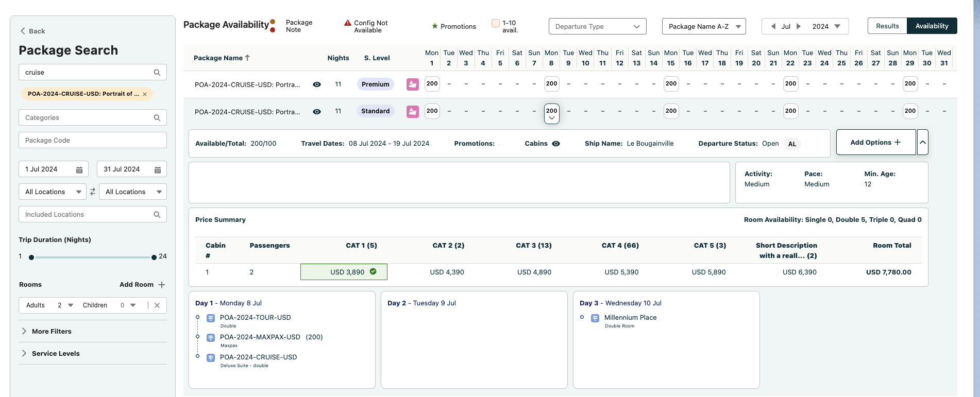Open the Departure Type dropdown

597,26
